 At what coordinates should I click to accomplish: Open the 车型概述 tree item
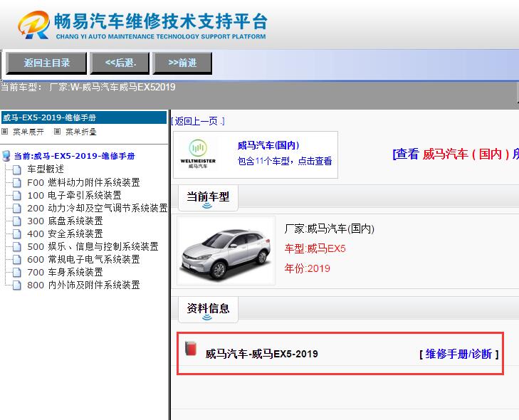click(x=46, y=169)
